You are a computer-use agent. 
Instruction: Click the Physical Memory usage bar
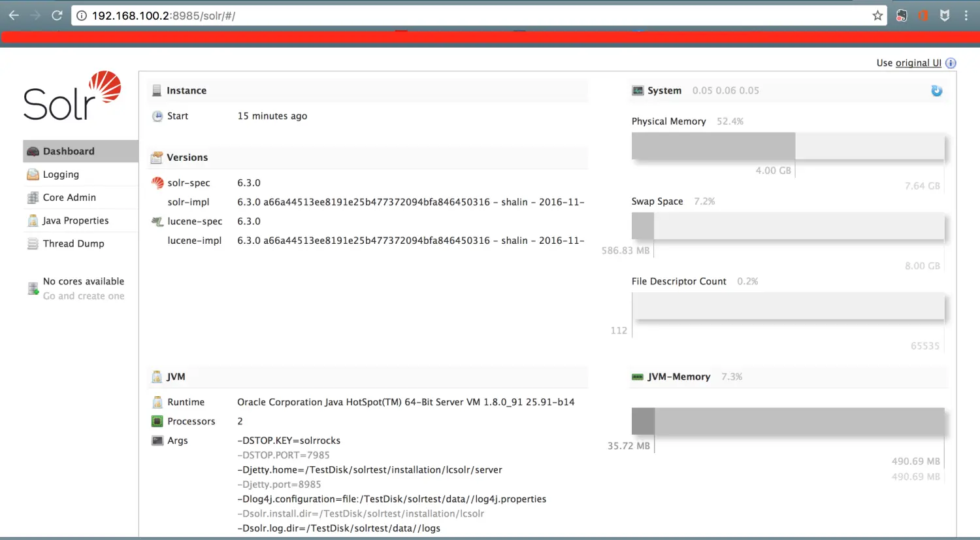coord(713,146)
